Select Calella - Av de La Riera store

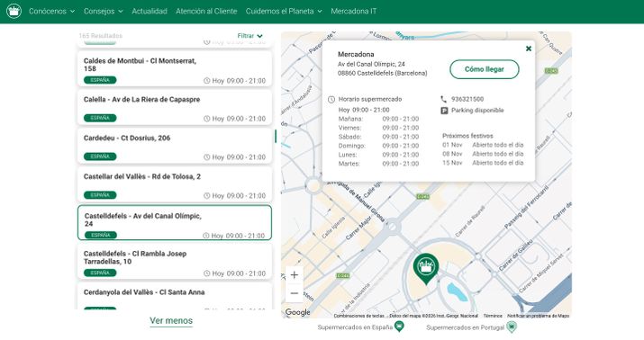click(x=175, y=107)
